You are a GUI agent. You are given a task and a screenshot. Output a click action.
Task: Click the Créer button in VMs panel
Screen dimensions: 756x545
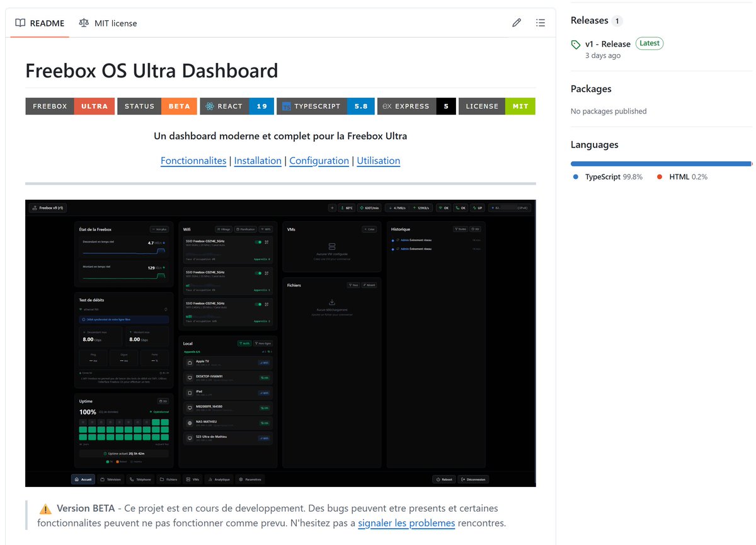tap(370, 229)
